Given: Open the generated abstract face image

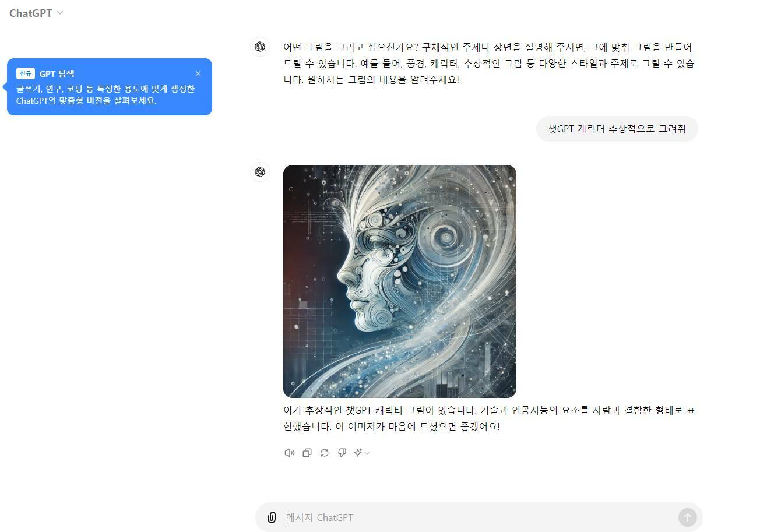Looking at the screenshot, I should coord(400,281).
